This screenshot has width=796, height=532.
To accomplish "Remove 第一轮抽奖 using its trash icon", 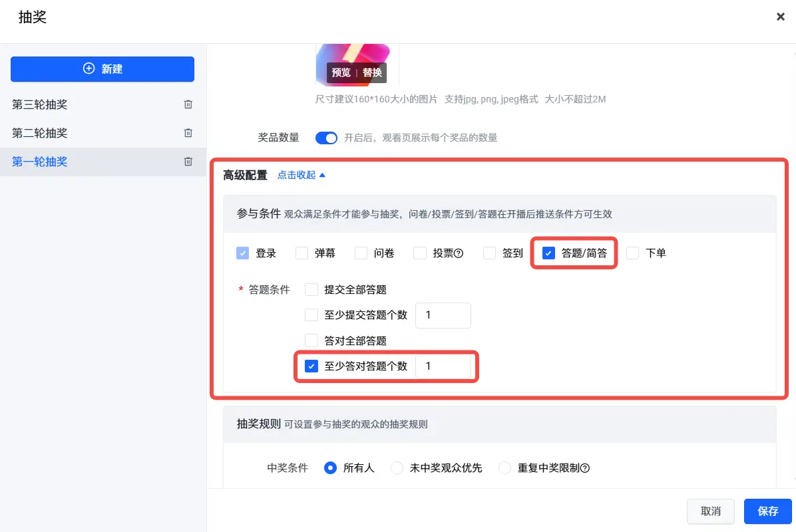I will (x=188, y=162).
